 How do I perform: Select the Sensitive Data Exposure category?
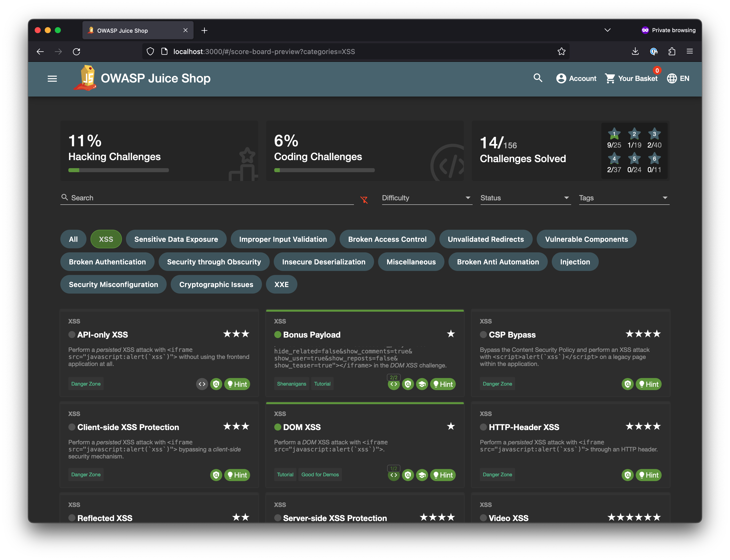point(176,239)
